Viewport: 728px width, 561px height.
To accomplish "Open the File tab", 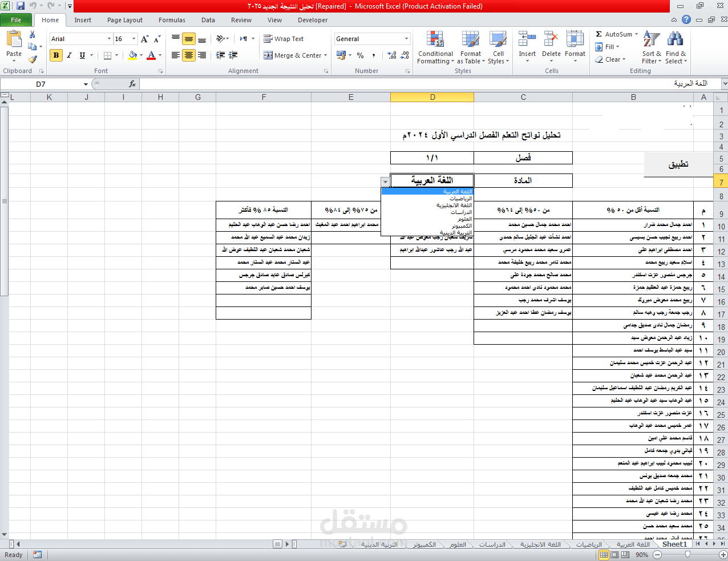I will [x=16, y=20].
